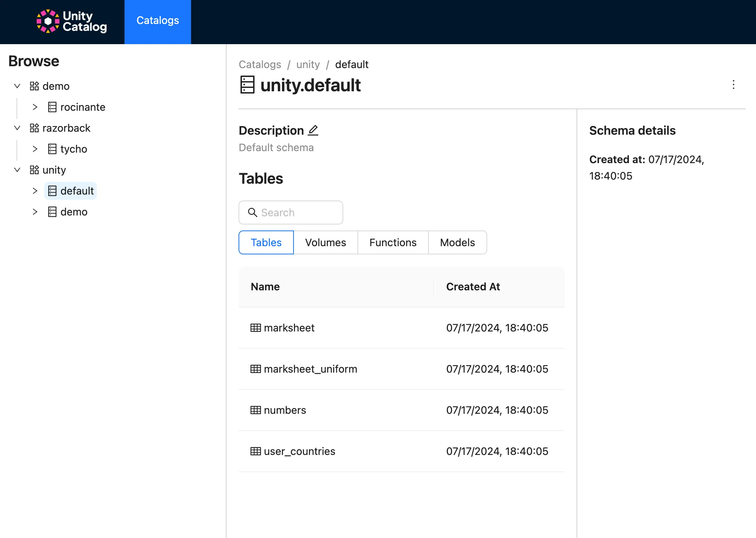Click the schema icon beside unity.default title
The height and width of the screenshot is (538, 756).
pos(246,85)
